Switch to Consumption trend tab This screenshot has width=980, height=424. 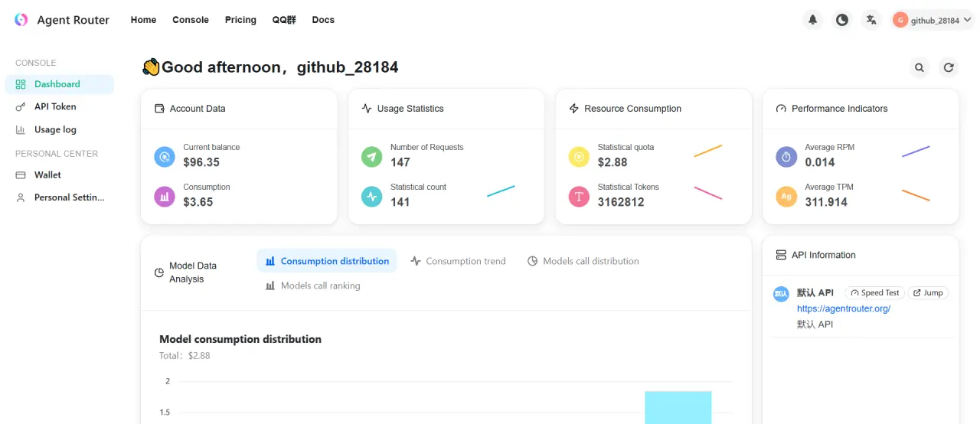click(458, 261)
